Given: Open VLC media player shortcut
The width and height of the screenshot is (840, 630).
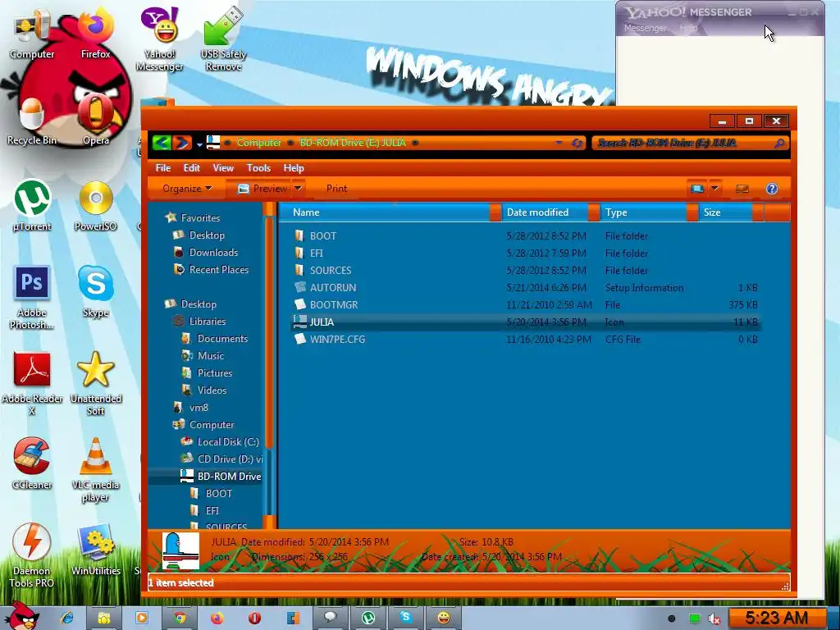Looking at the screenshot, I should point(95,470).
